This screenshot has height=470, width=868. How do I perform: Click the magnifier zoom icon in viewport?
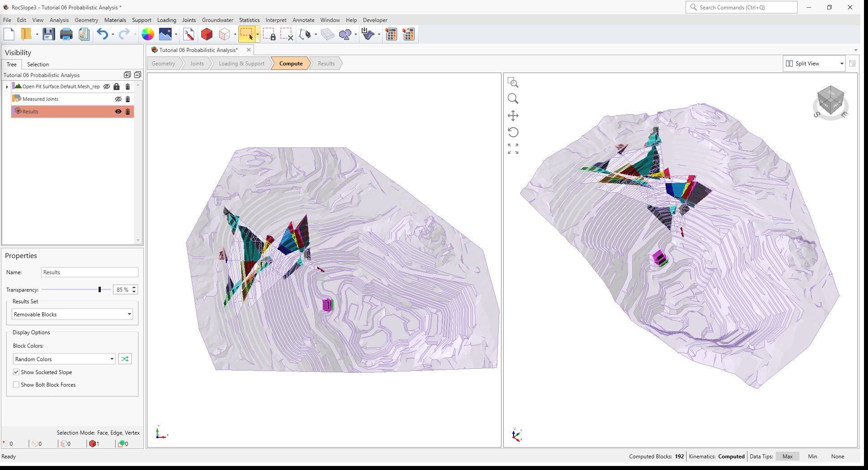point(513,99)
